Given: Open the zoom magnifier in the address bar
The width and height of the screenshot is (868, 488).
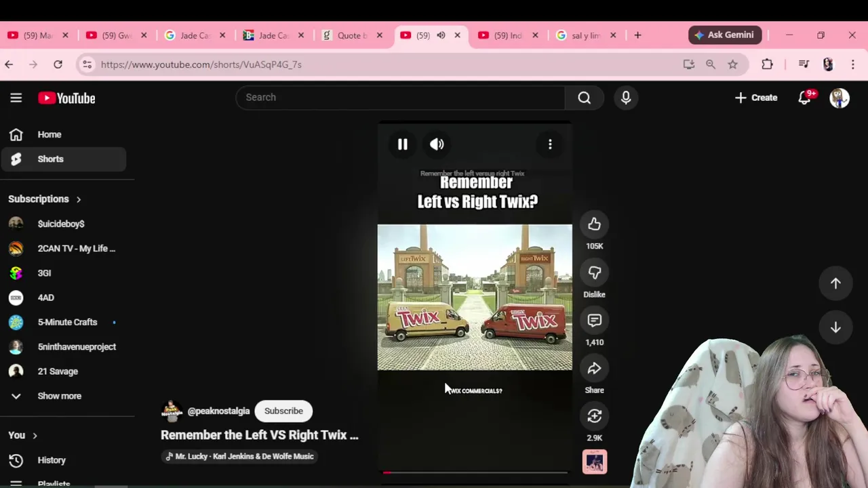Looking at the screenshot, I should point(711,64).
